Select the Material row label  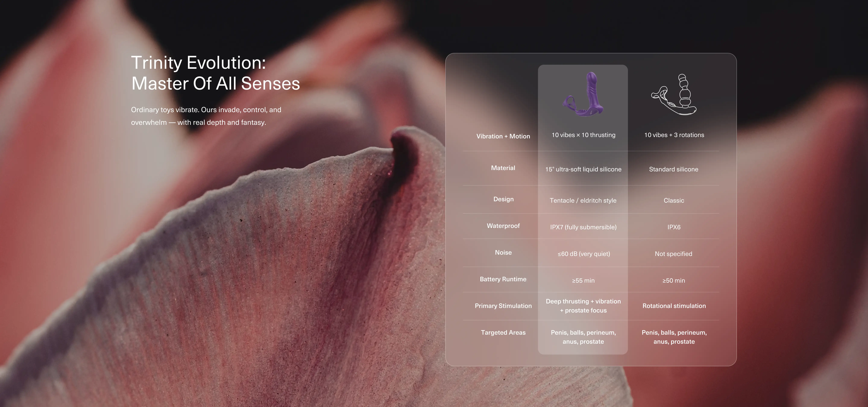503,168
